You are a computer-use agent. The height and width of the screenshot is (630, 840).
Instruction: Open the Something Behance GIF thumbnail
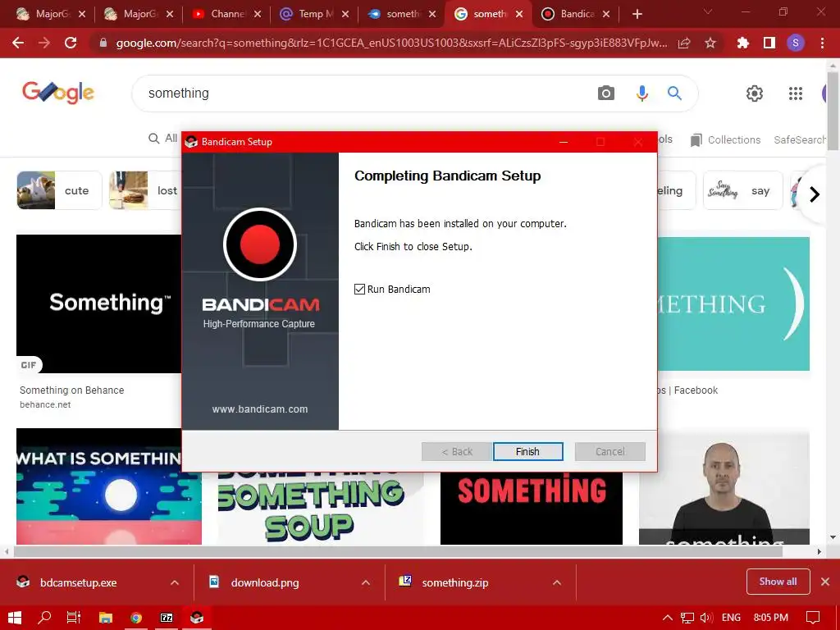(x=98, y=304)
